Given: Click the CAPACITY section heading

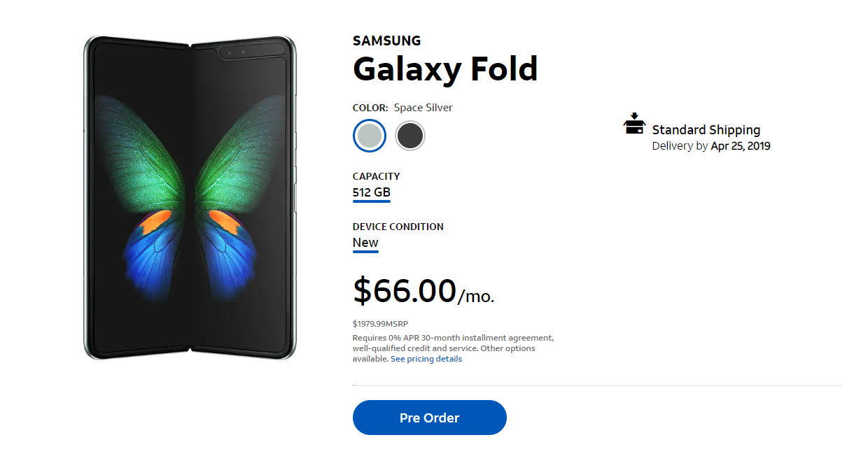Looking at the screenshot, I should pyautogui.click(x=376, y=176).
